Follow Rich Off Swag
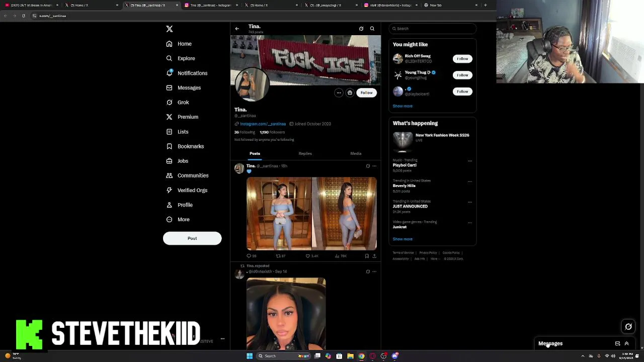Screen dimensions: 644x362 [x=462, y=59]
